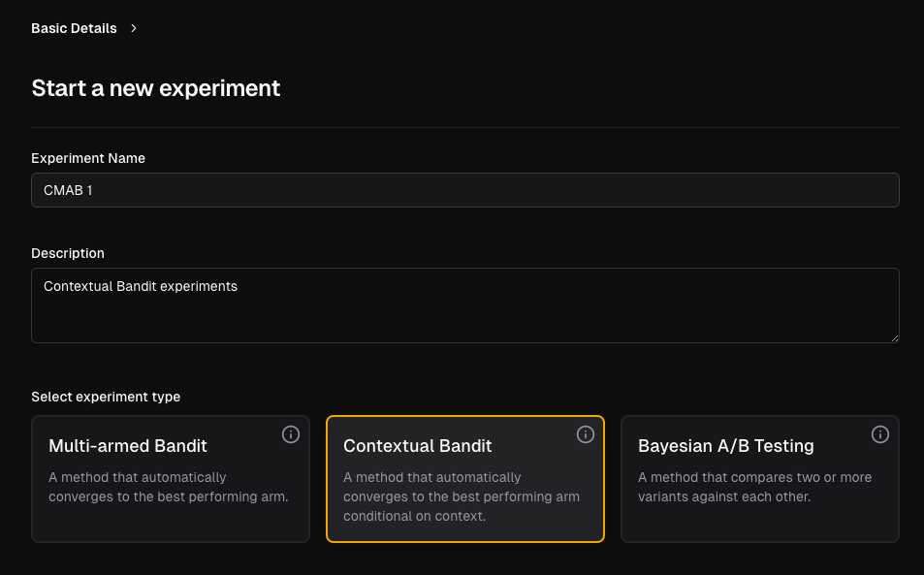Select the Contextual Bandit experiment type
Image resolution: width=924 pixels, height=575 pixels.
pyautogui.click(x=465, y=479)
